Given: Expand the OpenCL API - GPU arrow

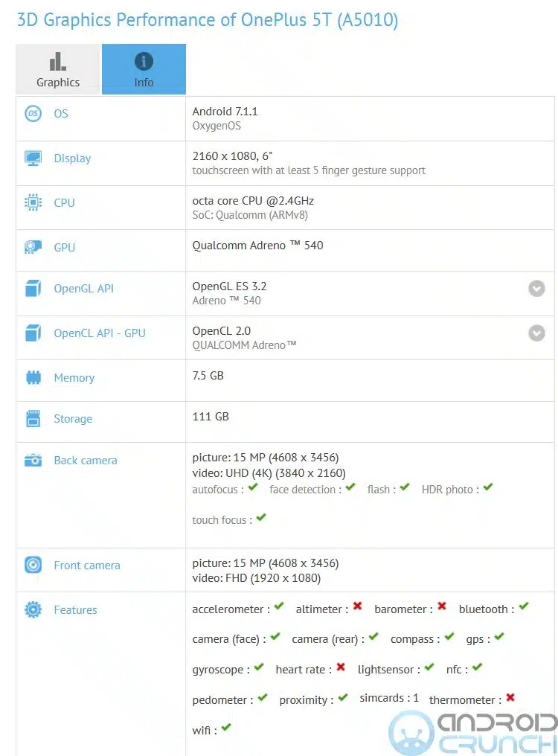Looking at the screenshot, I should tap(536, 333).
